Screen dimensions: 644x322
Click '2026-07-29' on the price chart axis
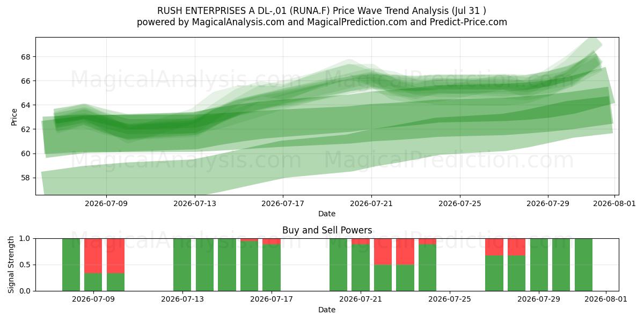point(548,204)
